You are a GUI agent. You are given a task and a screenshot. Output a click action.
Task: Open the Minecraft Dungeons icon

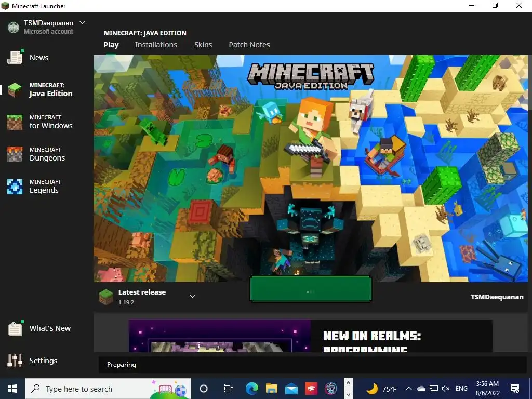coord(15,154)
